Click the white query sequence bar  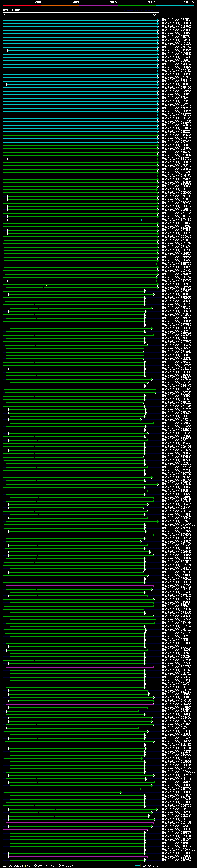[81, 13]
